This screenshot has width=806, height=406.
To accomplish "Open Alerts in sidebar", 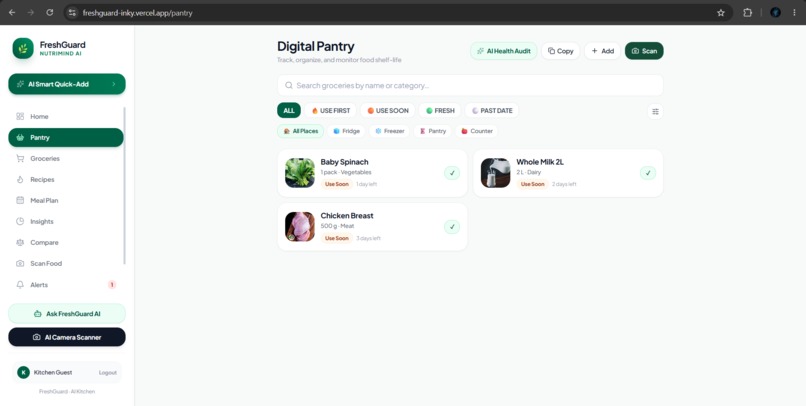I will point(66,285).
